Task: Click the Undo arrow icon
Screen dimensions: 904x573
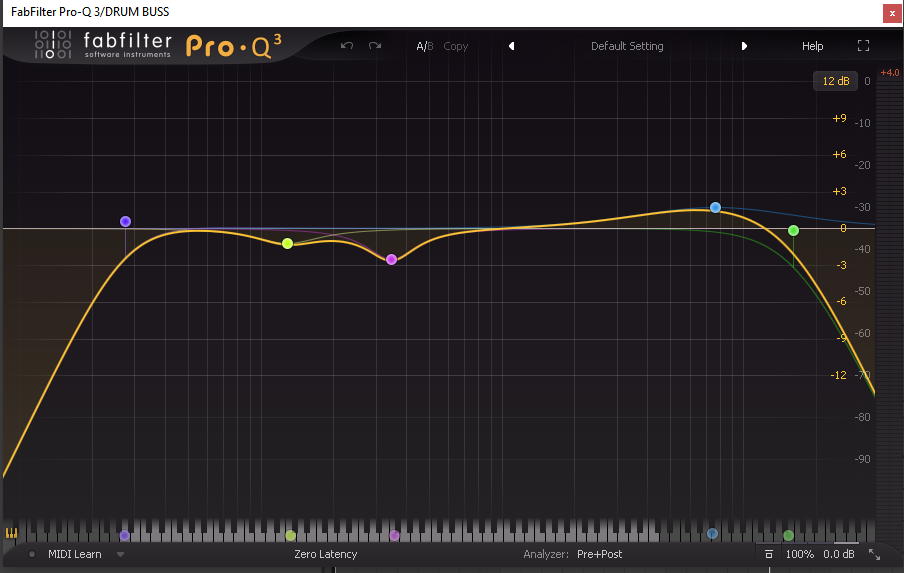Action: click(x=347, y=46)
